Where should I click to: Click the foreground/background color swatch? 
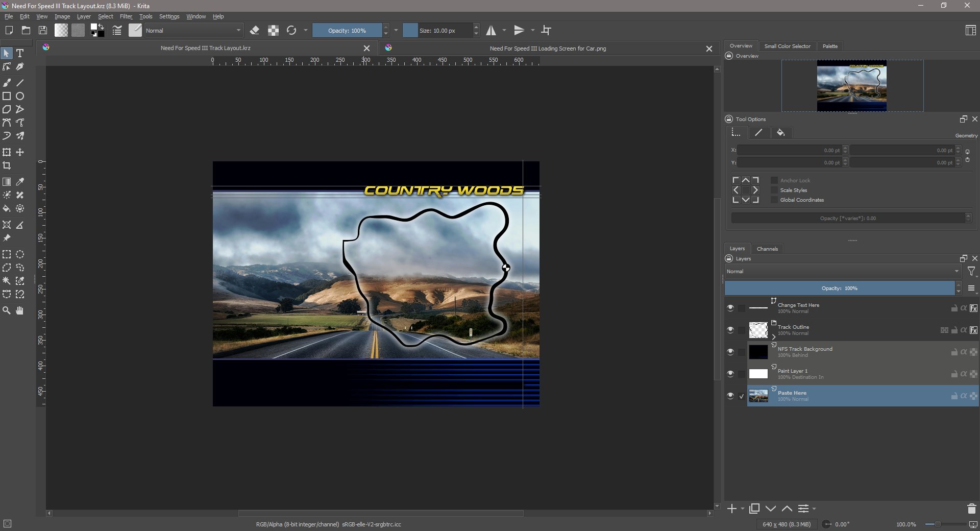point(97,31)
